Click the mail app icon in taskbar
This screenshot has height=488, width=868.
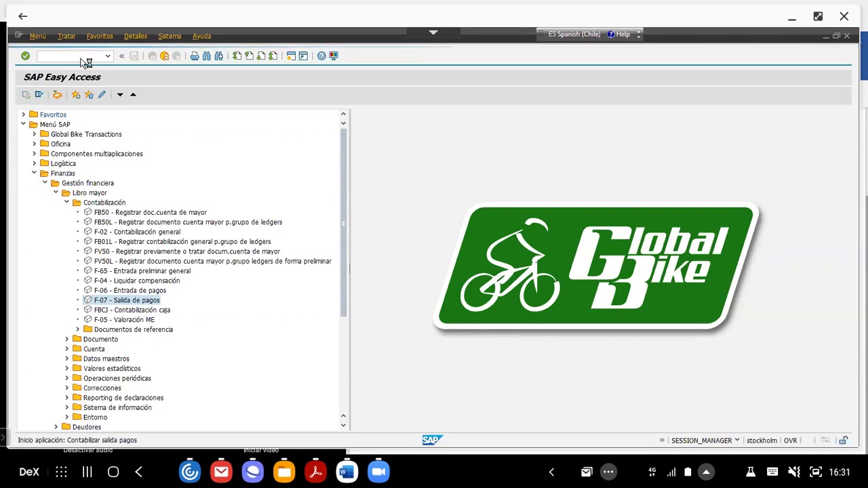(x=221, y=472)
